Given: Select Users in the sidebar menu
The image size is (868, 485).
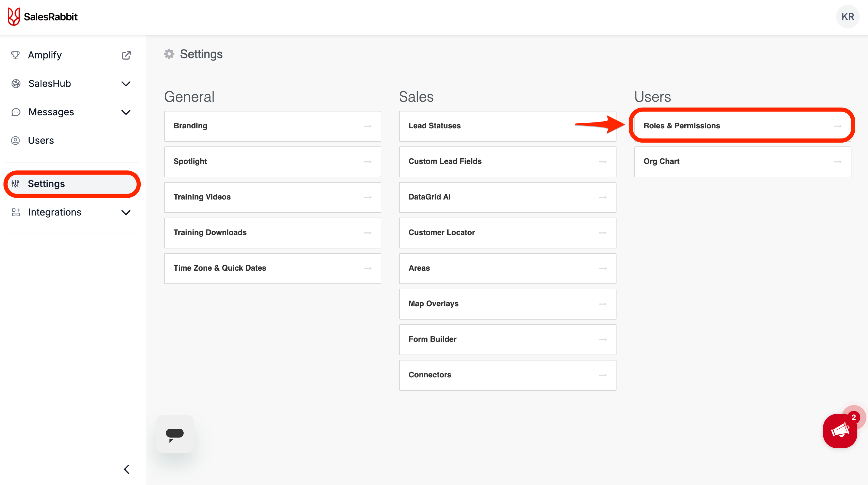Looking at the screenshot, I should pos(41,140).
